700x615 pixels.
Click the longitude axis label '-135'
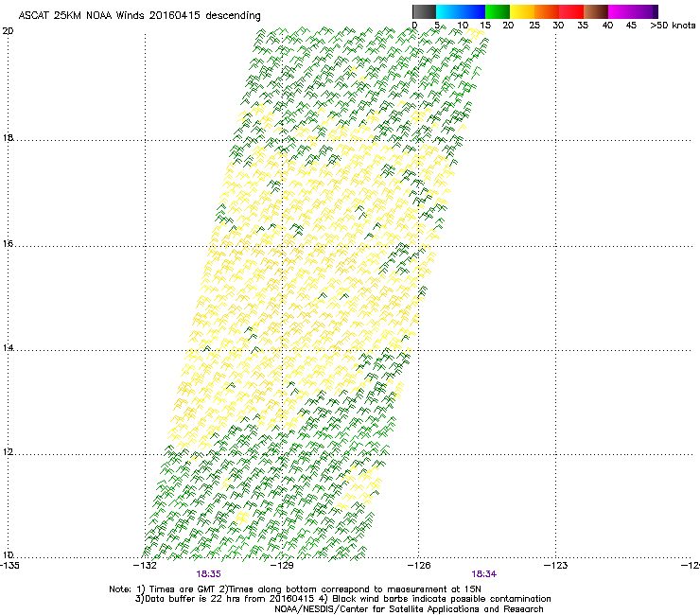(x=9, y=566)
